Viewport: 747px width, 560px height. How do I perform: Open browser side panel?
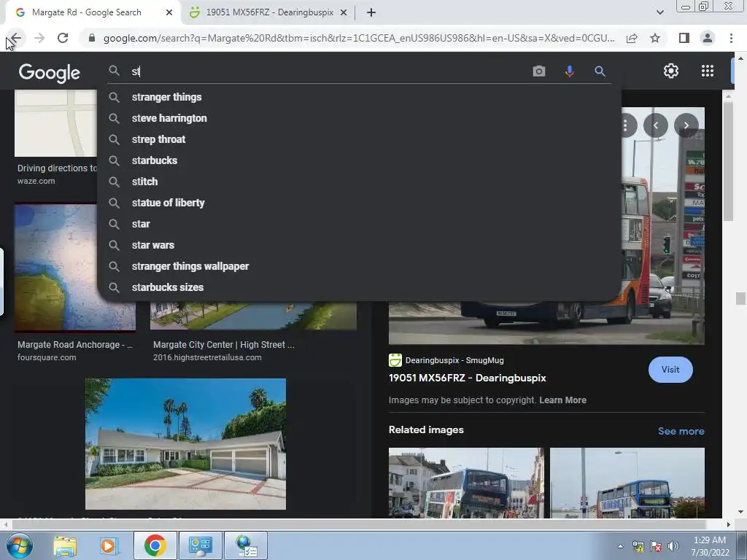click(684, 38)
